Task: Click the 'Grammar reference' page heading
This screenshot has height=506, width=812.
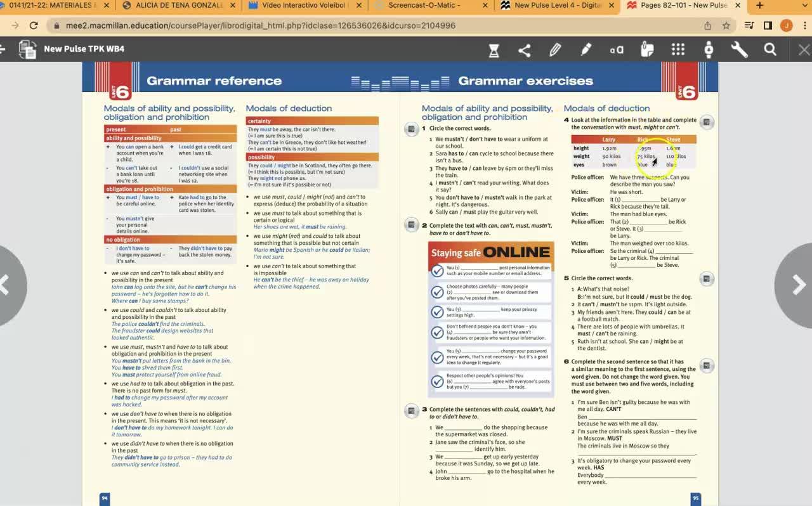Action: pyautogui.click(x=214, y=81)
